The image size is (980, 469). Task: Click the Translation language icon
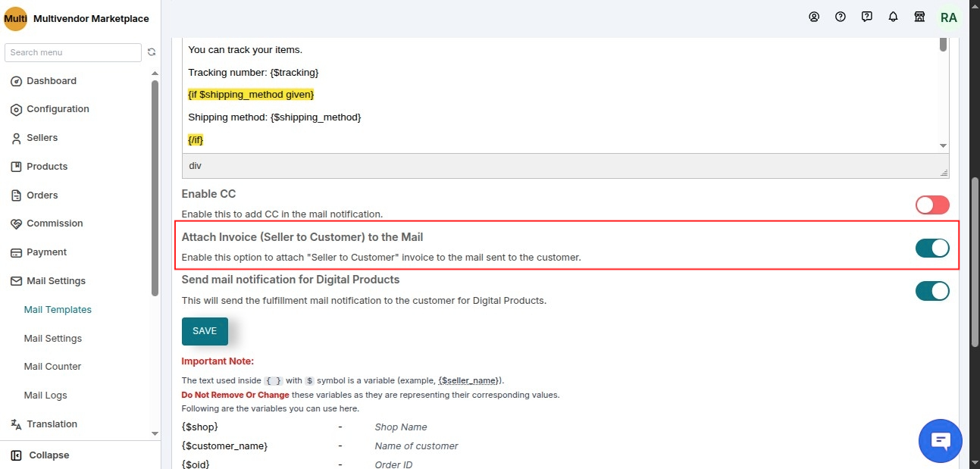coord(16,424)
